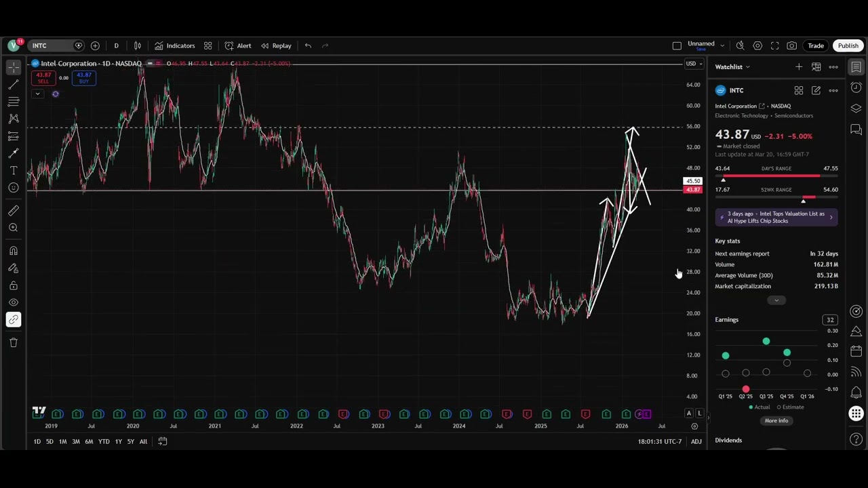Edit the INTC symbol note icon
Screen dimensions: 868x488
816,90
